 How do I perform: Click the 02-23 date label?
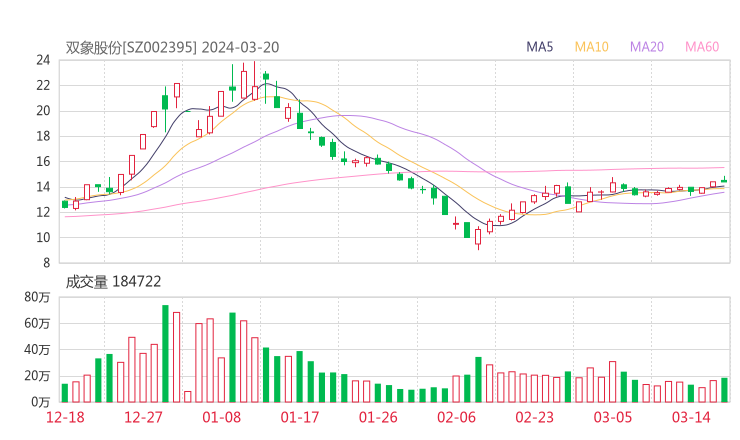(x=534, y=417)
